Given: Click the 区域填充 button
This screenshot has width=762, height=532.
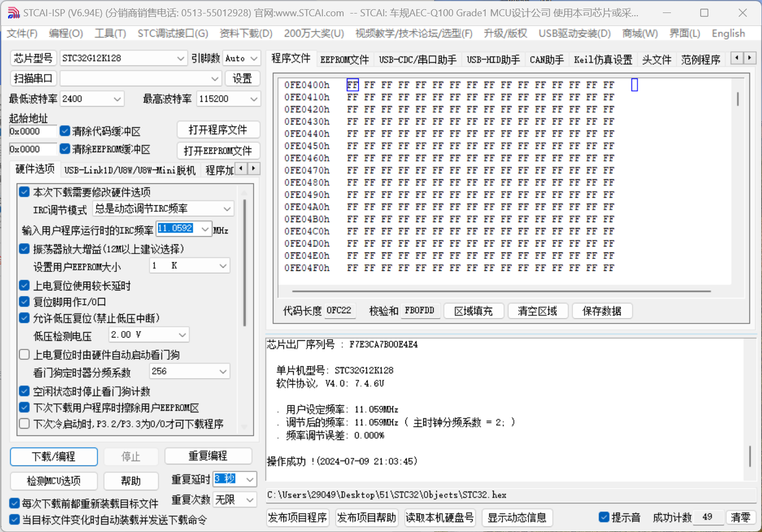Looking at the screenshot, I should (x=474, y=311).
